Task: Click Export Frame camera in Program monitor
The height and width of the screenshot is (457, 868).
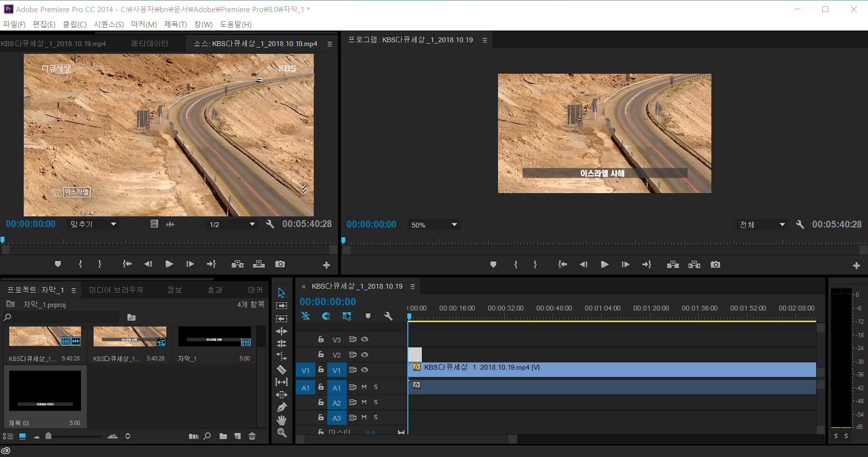Action: click(x=715, y=264)
